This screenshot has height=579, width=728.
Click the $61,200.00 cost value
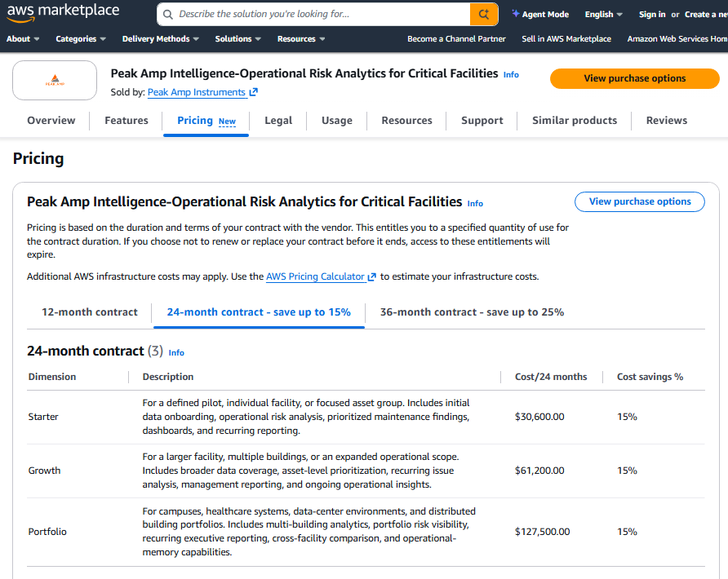(539, 471)
